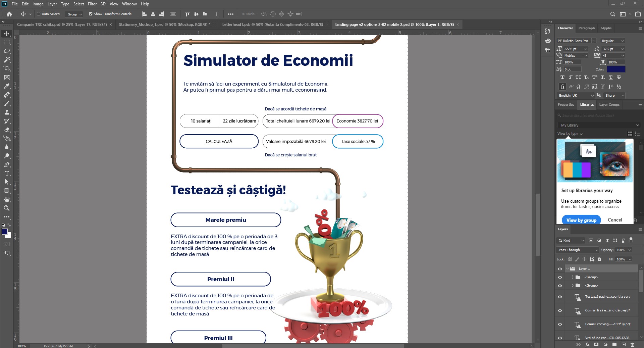Choose the Hand tool
This screenshot has width=644, height=348.
coord(7,199)
